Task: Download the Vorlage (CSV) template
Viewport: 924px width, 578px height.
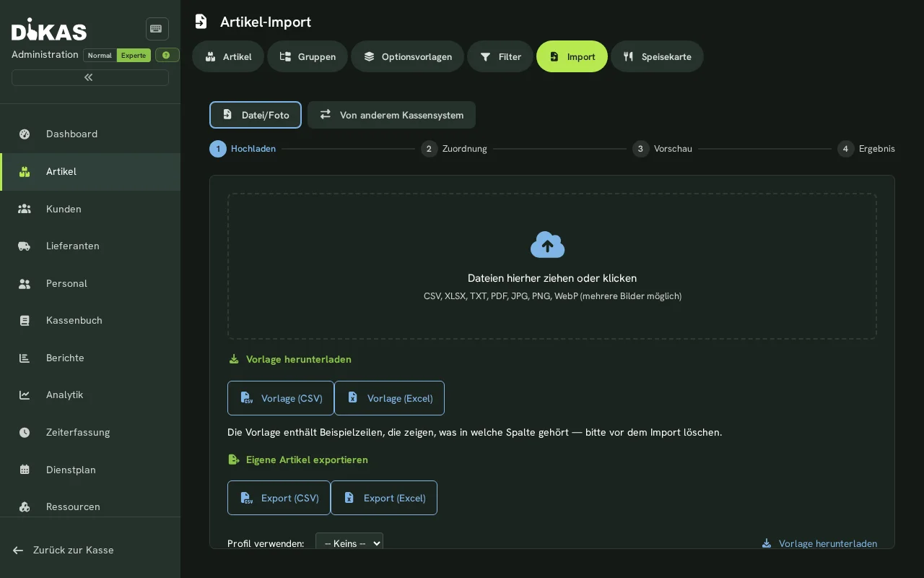Action: click(281, 398)
